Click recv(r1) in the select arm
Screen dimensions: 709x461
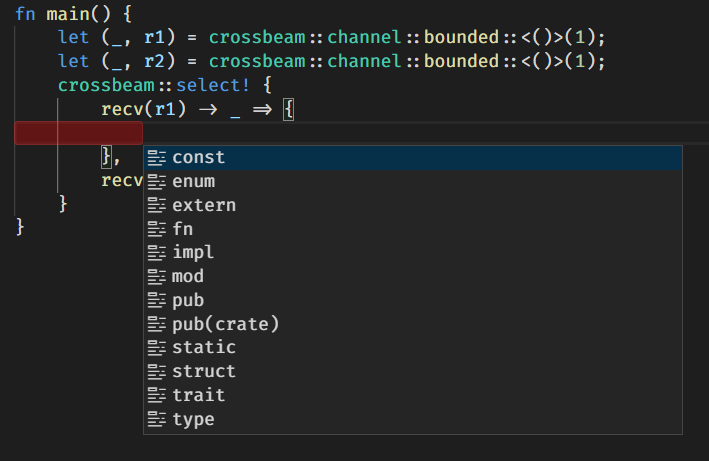(144, 109)
